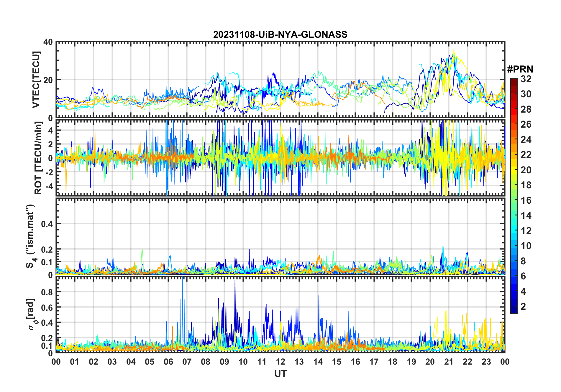The width and height of the screenshot is (561, 392).
Task: Click S4 axis tick label 0.4
Action: click(47, 224)
